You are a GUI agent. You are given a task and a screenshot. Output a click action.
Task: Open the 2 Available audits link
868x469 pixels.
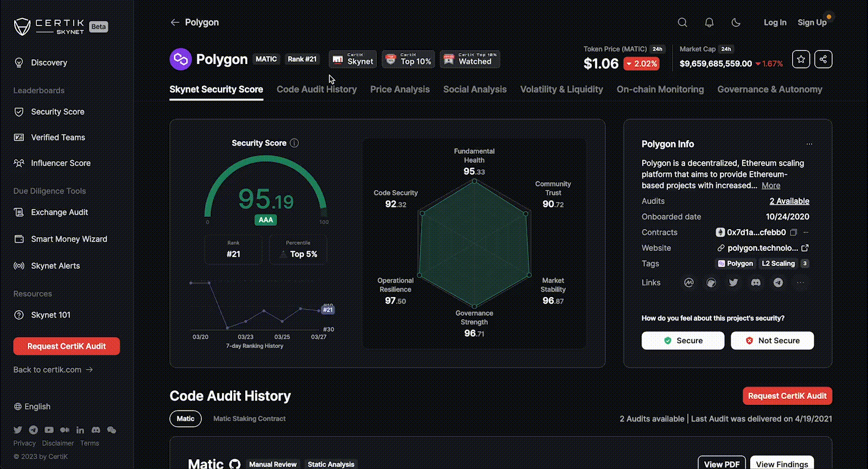789,201
